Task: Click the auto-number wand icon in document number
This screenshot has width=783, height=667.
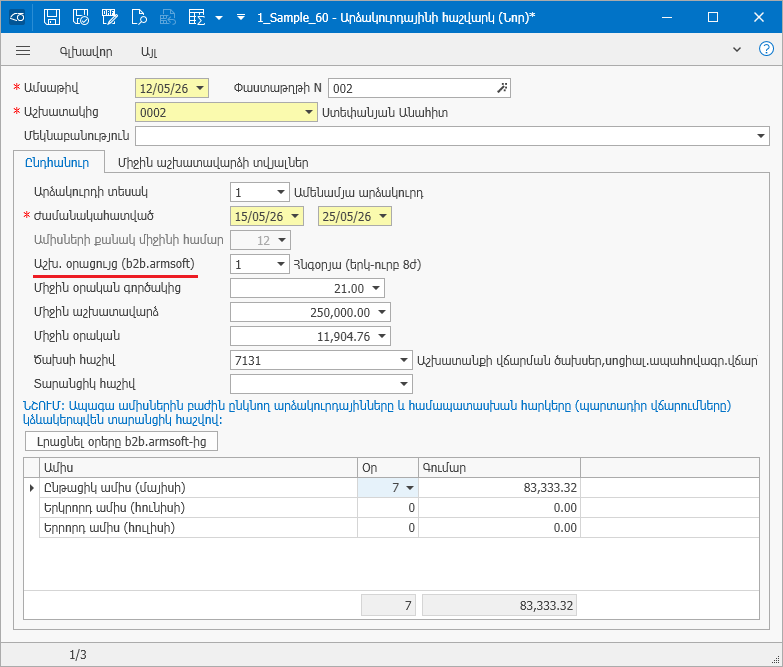Action: tap(502, 88)
